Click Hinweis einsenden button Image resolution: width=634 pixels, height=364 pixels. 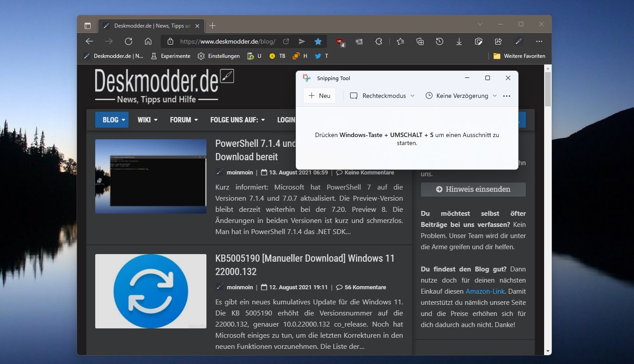pos(473,189)
